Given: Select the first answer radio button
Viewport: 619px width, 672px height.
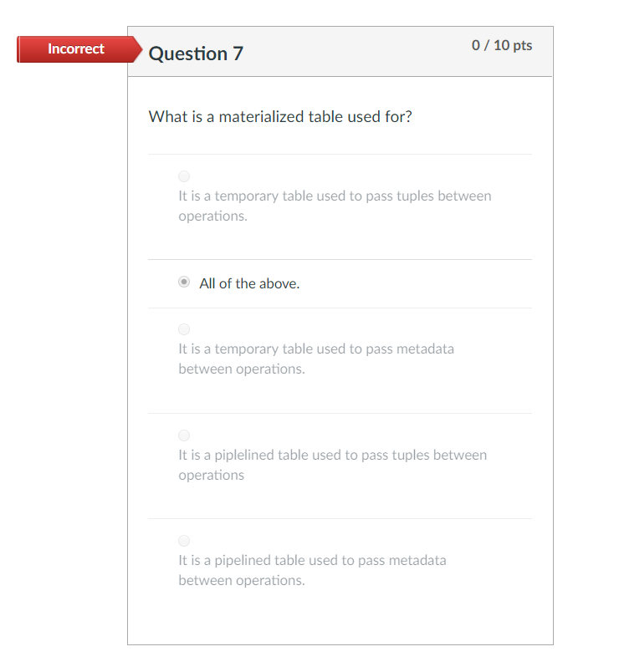Looking at the screenshot, I should [184, 176].
